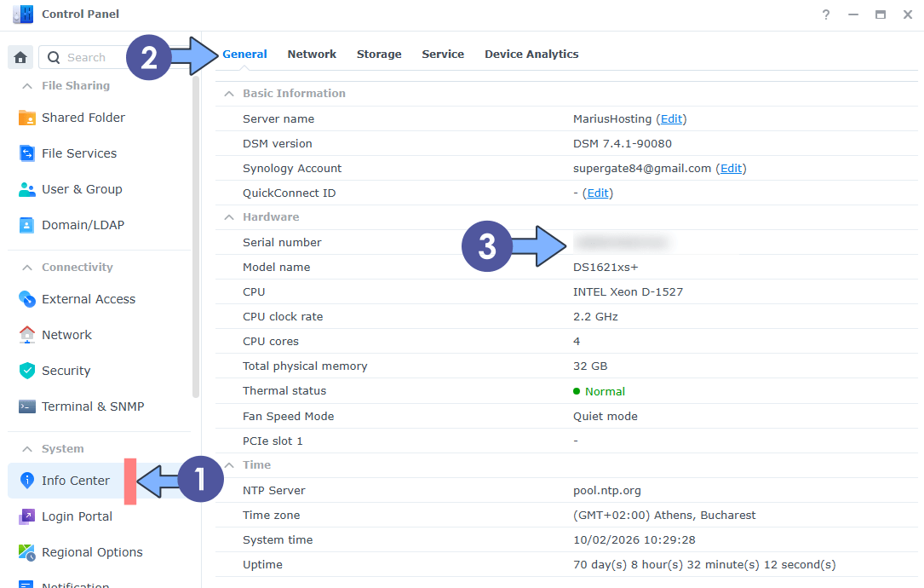Click the MariusHosting server name text

(612, 119)
